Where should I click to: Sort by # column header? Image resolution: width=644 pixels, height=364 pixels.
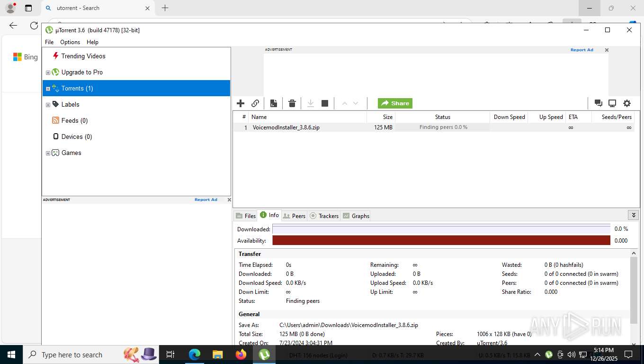[241, 117]
